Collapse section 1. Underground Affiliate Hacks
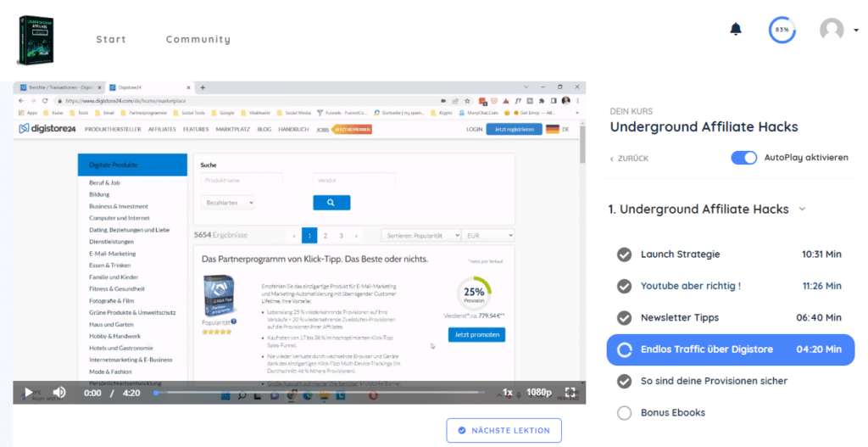This screenshot has height=447, width=868. point(802,210)
